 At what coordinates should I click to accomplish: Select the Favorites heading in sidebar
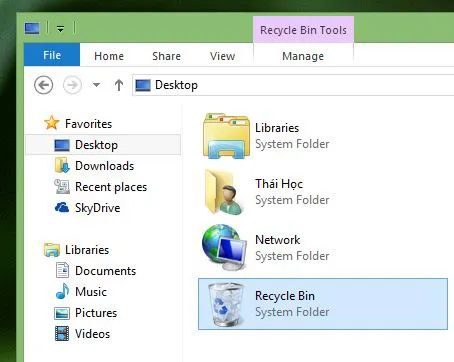tap(88, 124)
